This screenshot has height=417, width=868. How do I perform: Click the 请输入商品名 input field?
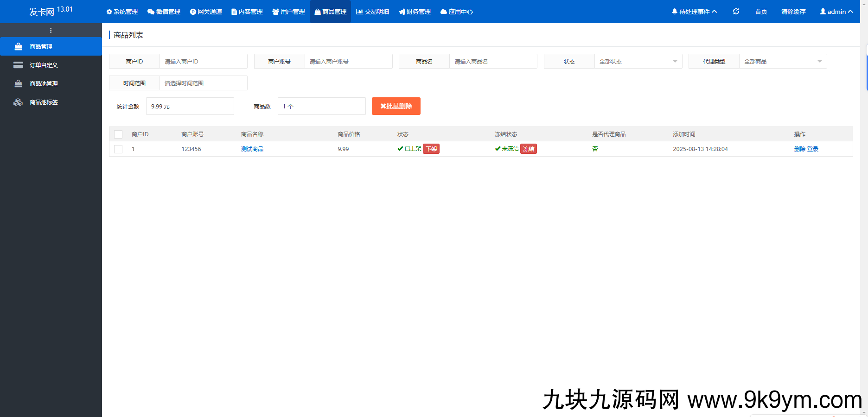(493, 61)
